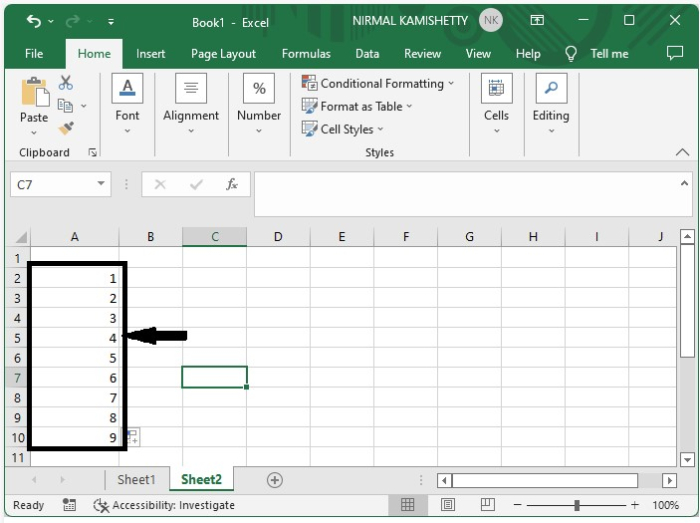700x523 pixels.
Task: Click the Undo arrow icon
Action: [33, 21]
